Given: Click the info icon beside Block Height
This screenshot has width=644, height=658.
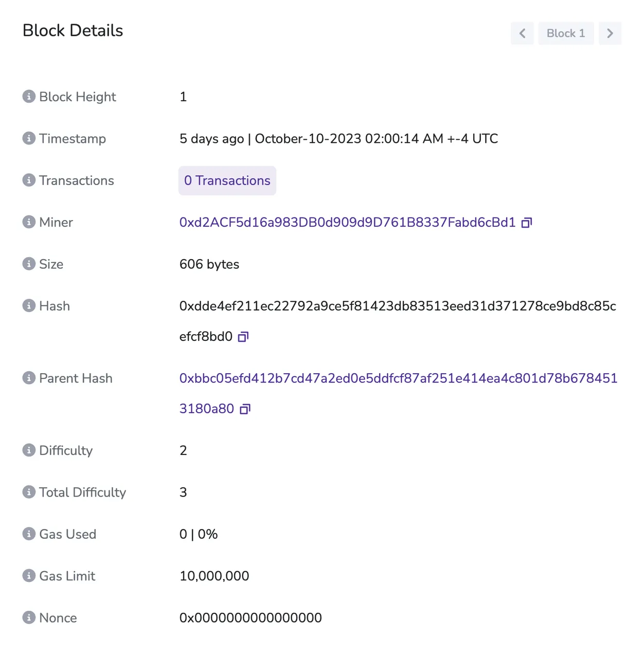Looking at the screenshot, I should [x=29, y=96].
